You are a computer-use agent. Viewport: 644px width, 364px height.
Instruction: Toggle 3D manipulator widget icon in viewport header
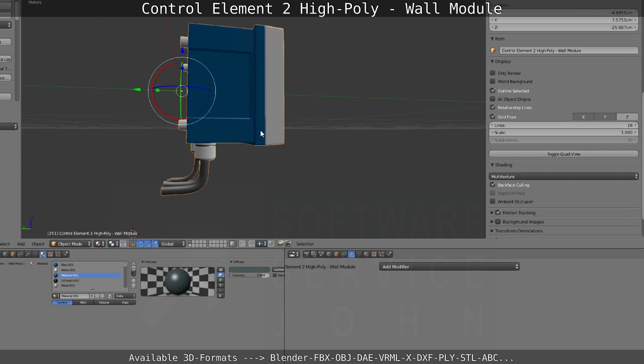click(132, 244)
